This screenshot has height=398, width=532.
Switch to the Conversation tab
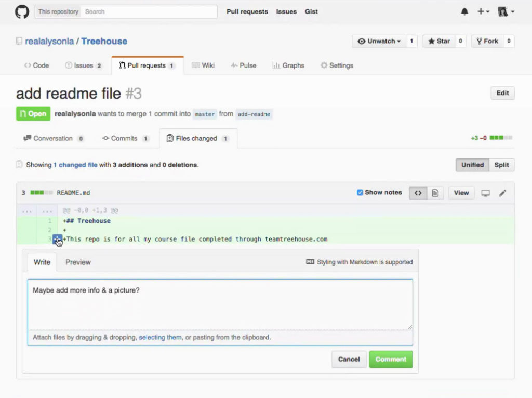click(x=54, y=138)
